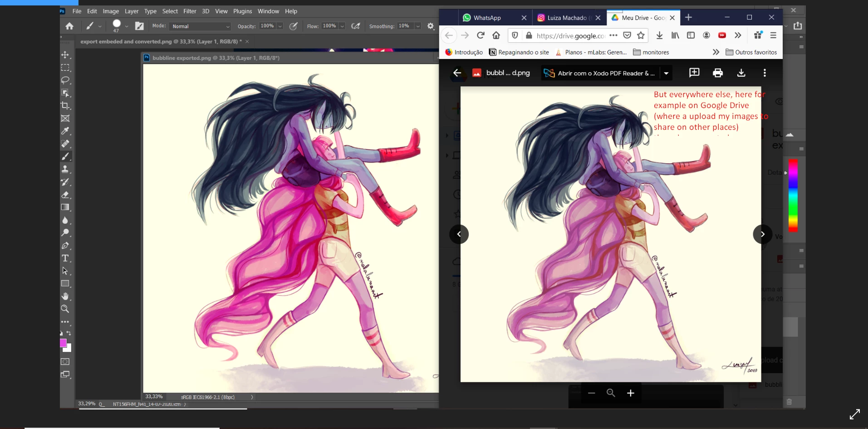
Task: Select the Pen tool
Action: [65, 246]
